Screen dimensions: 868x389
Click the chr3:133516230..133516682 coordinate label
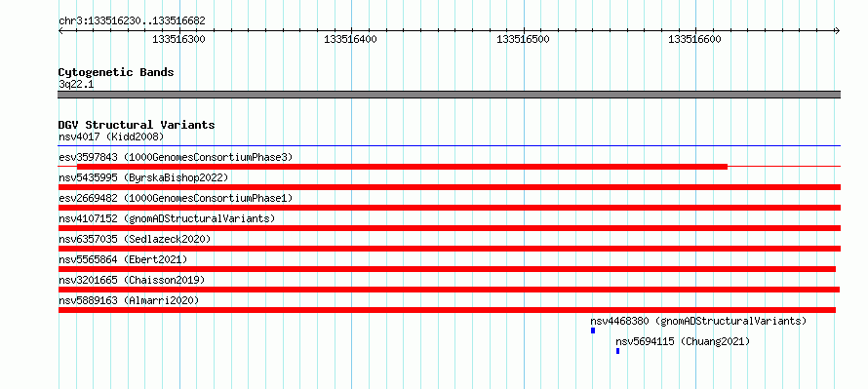(x=132, y=21)
